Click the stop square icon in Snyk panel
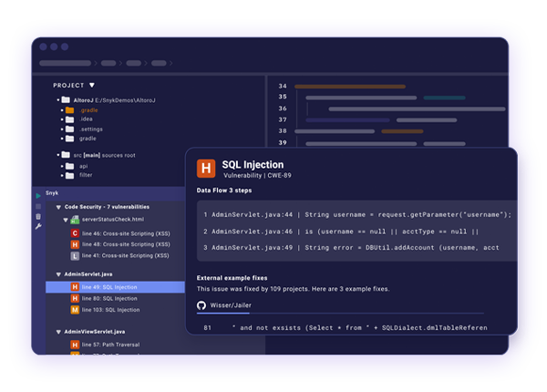 38,206
